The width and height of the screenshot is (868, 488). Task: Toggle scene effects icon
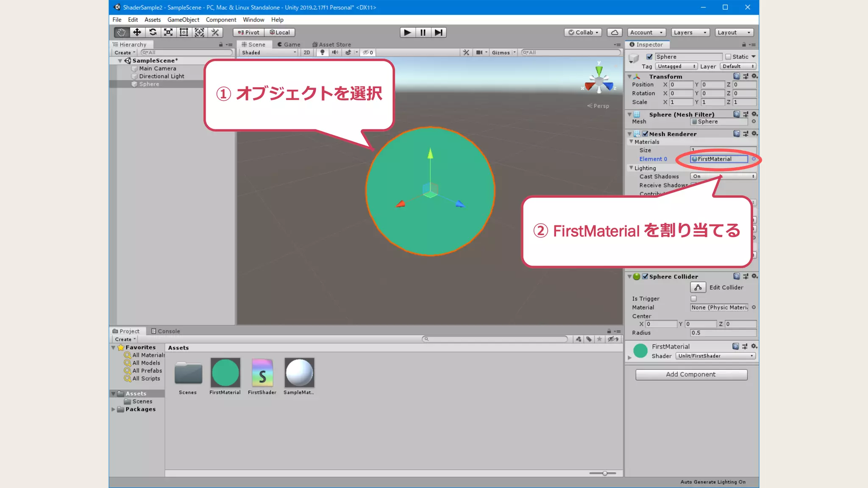(x=348, y=53)
